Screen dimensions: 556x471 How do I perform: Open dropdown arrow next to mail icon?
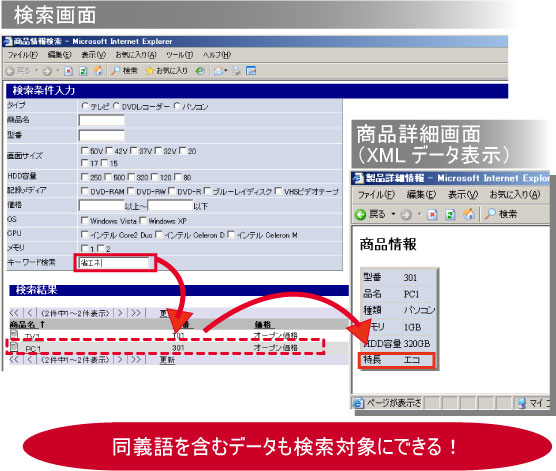[x=226, y=71]
